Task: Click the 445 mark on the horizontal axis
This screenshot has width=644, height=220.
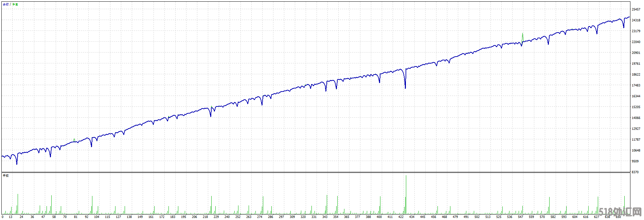Action: click(423, 217)
